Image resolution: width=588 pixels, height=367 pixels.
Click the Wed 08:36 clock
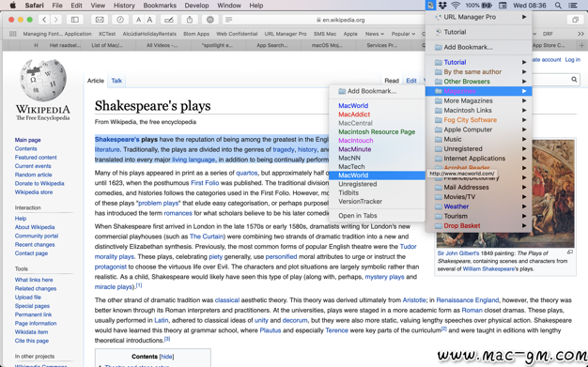tap(530, 6)
